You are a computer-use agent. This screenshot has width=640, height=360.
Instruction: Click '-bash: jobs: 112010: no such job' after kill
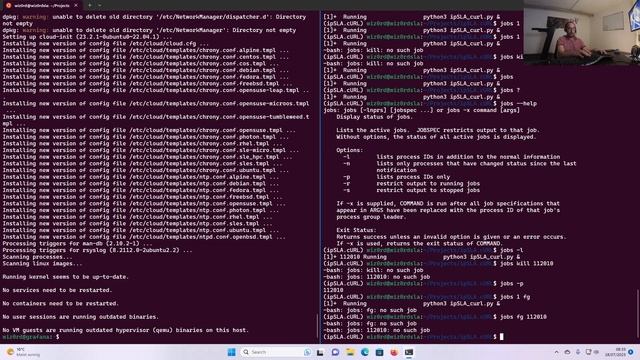coord(376,277)
